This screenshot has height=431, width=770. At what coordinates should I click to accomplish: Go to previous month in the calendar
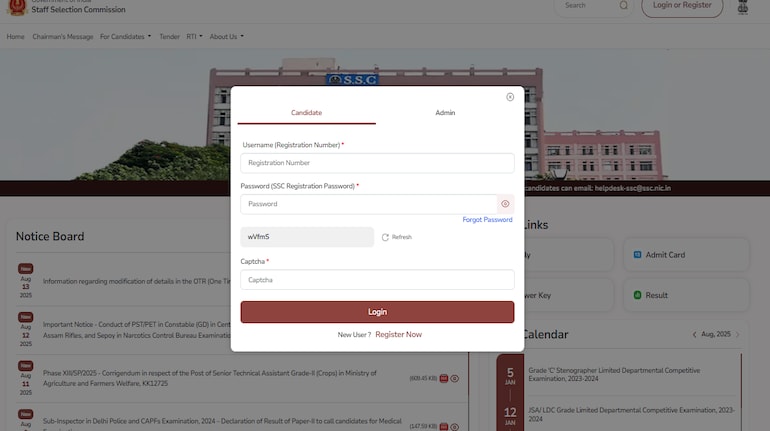pyautogui.click(x=695, y=334)
